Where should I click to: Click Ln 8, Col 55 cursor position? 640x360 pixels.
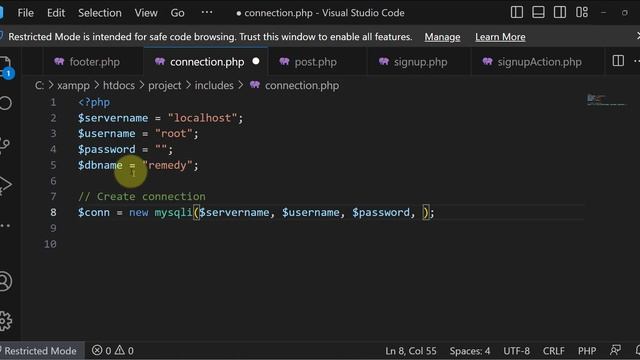[x=411, y=351]
